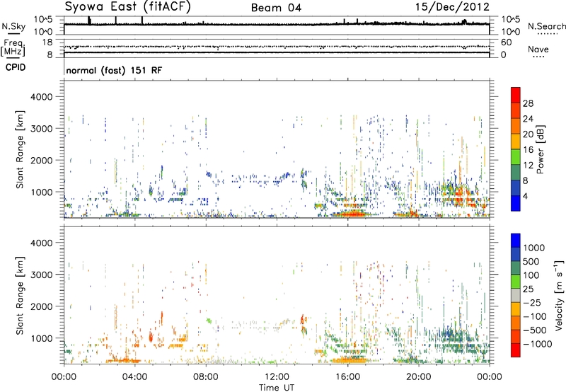Click the "-1000" velocity colorbar label
This screenshot has height=392, width=566.
(538, 344)
